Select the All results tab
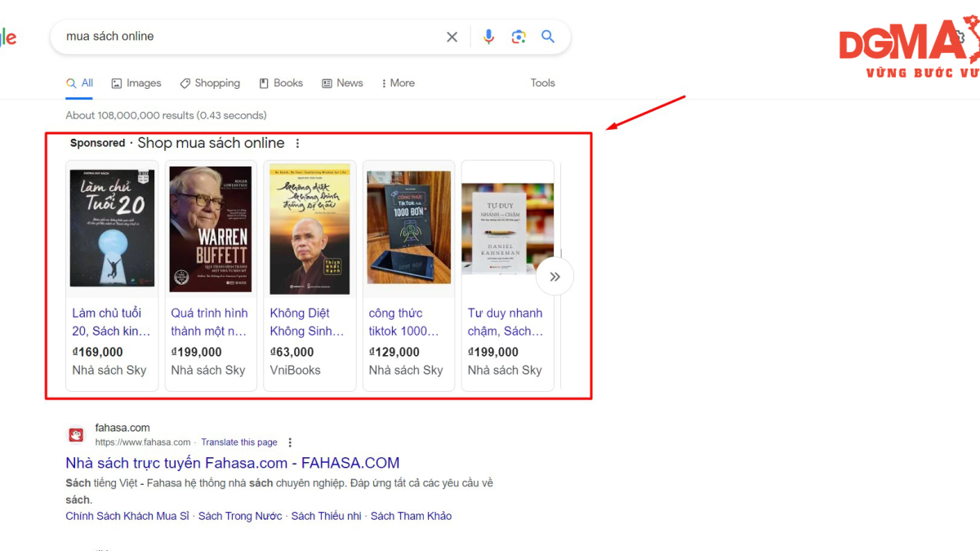 (80, 83)
